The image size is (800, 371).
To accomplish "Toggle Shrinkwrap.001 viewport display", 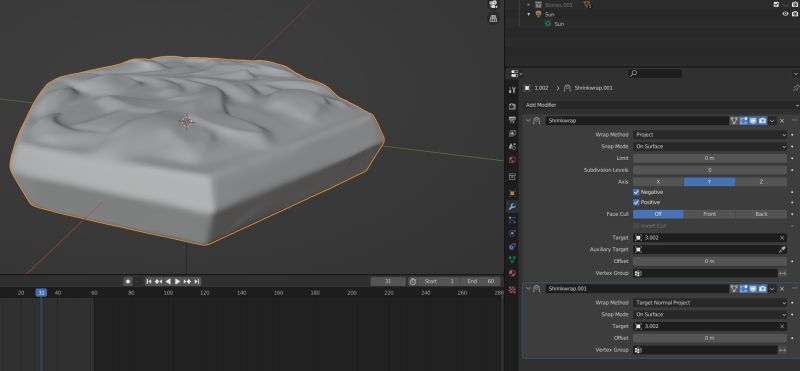I will (753, 289).
